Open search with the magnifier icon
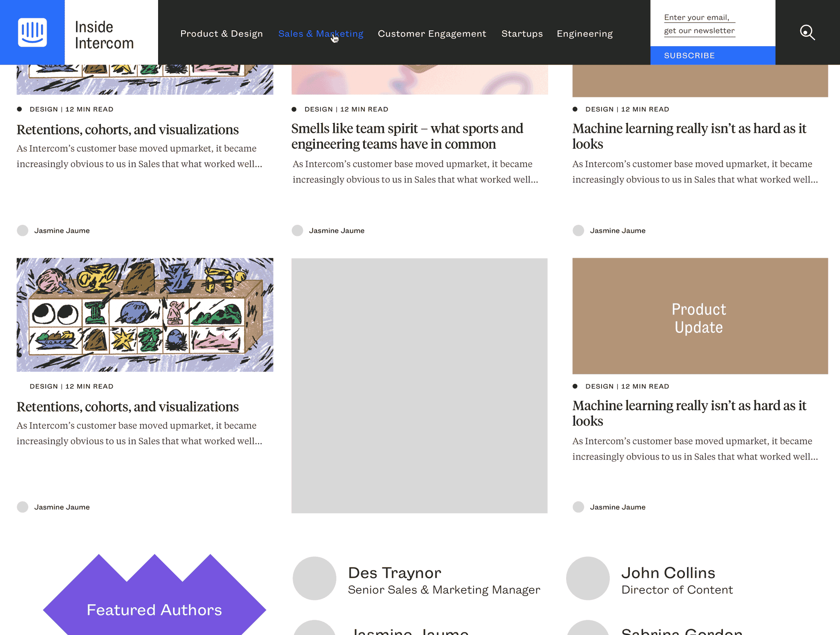Viewport: 840px width, 635px height. pyautogui.click(x=807, y=32)
